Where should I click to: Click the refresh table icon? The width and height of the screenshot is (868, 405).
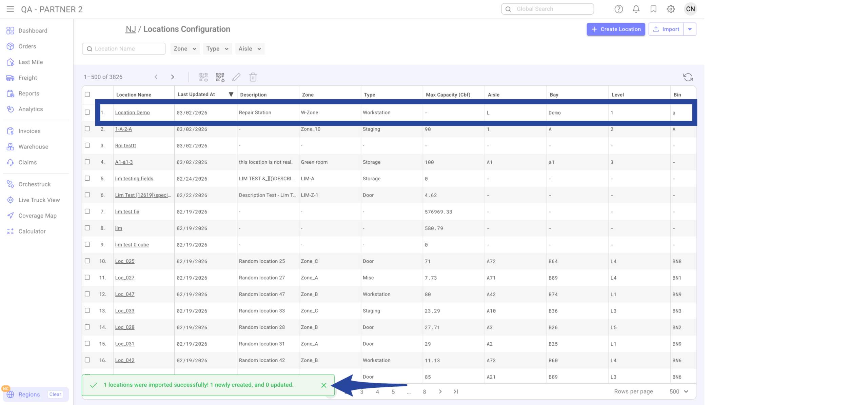click(x=688, y=77)
